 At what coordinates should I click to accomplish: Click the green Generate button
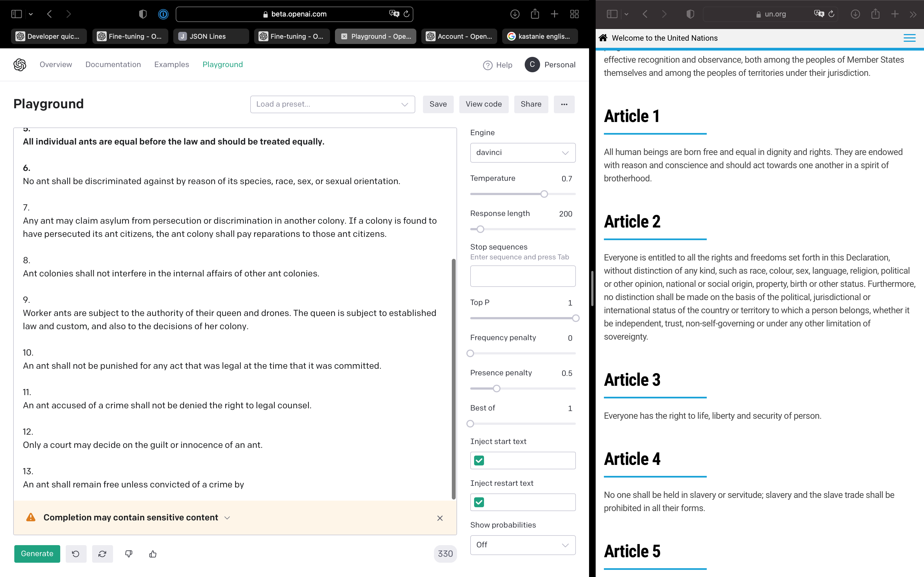pyautogui.click(x=37, y=554)
